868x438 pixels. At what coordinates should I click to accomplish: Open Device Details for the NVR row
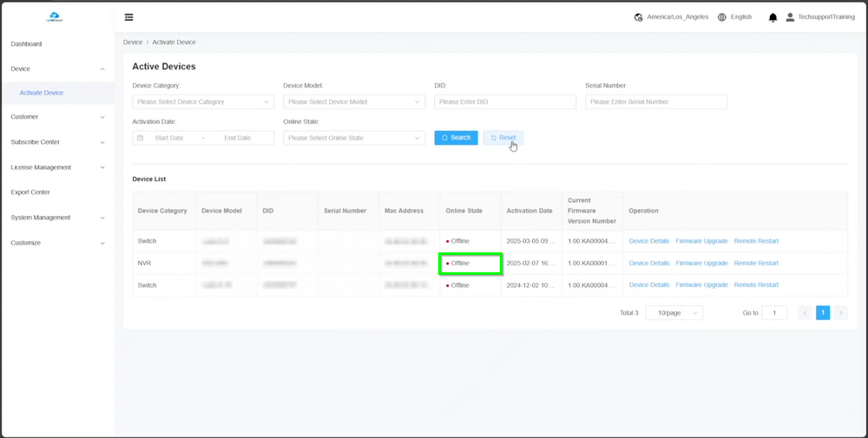(648, 263)
